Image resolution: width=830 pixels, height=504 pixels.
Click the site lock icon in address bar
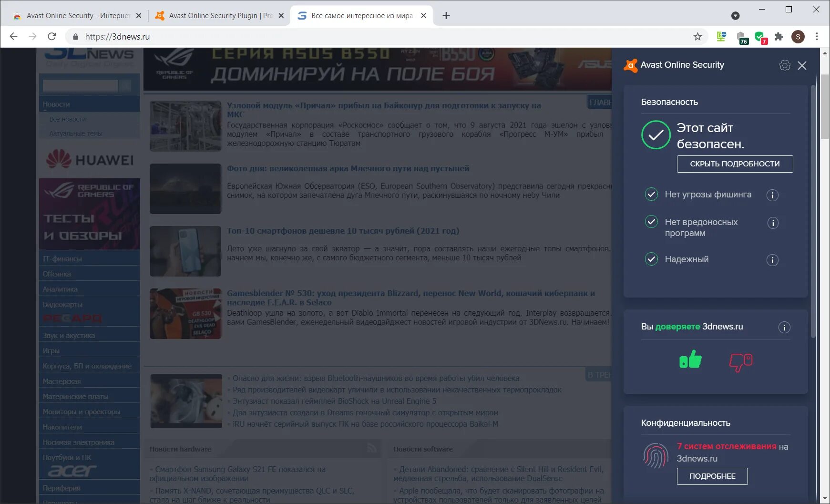pyautogui.click(x=75, y=37)
